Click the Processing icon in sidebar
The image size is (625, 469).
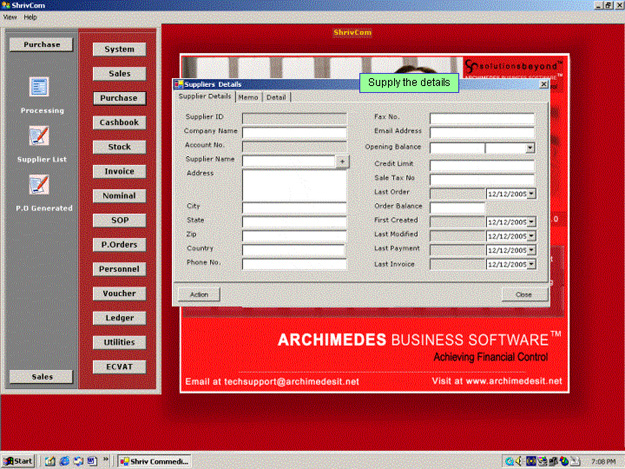[39, 88]
